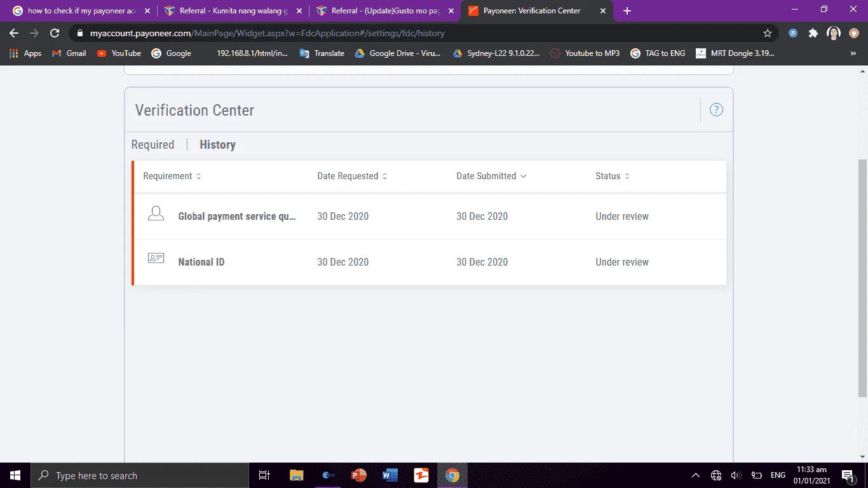Screen dimensions: 868x488
Task: Open the Youtube to MP3 bookmark
Action: (x=585, y=53)
